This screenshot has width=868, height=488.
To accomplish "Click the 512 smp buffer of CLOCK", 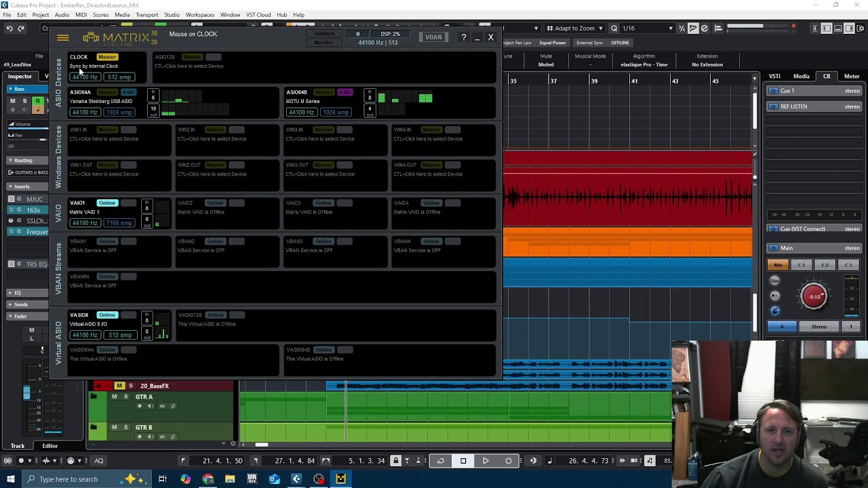I will pos(119,77).
